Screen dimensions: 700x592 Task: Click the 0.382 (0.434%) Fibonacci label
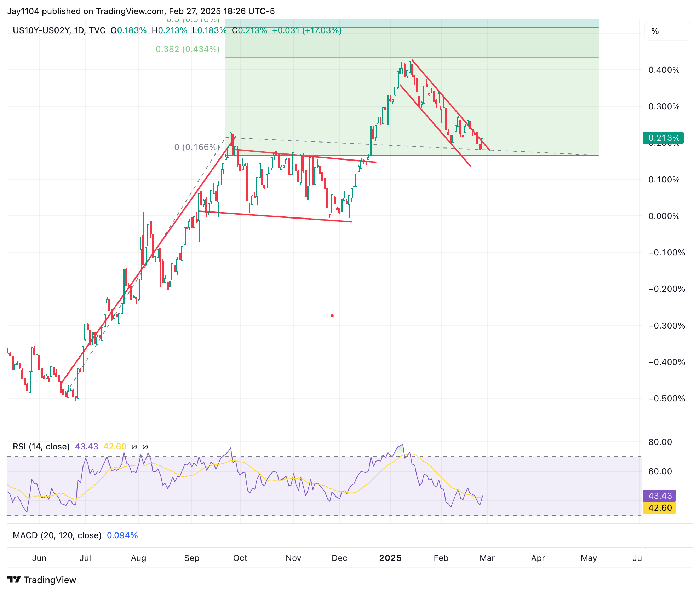(x=188, y=49)
